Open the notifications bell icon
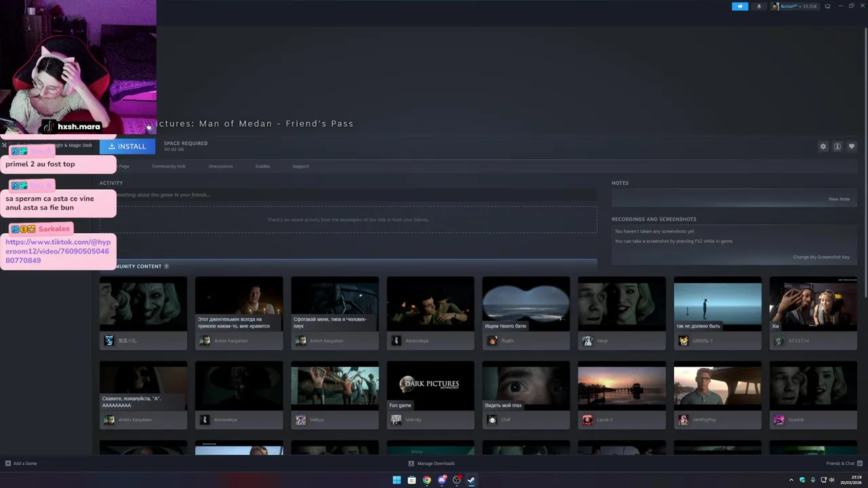The height and width of the screenshot is (488, 868). tap(759, 6)
